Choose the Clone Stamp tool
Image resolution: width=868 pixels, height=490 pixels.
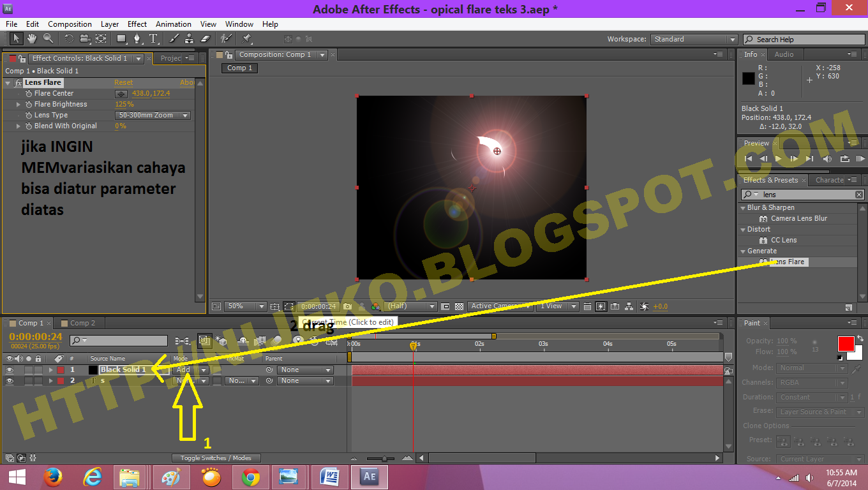190,39
